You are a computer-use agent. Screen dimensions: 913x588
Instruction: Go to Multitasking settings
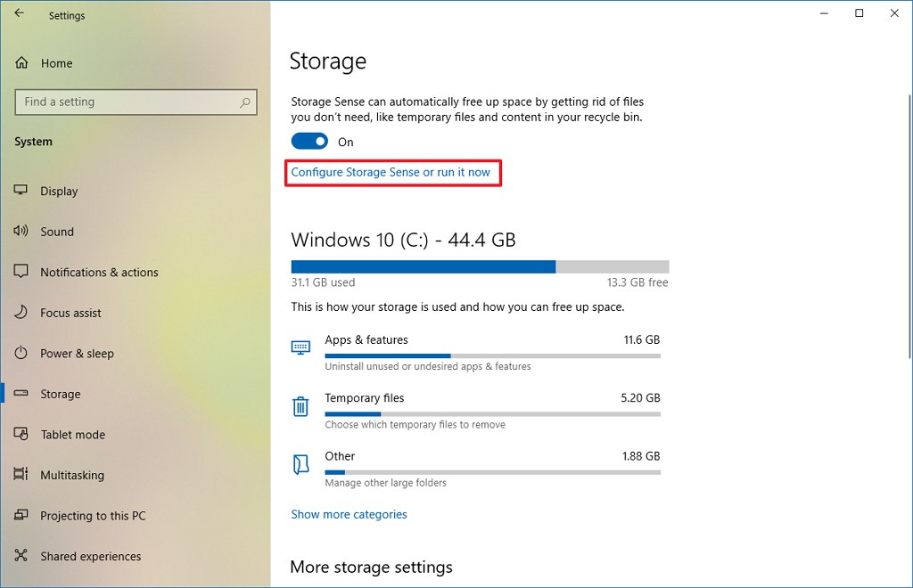(x=71, y=476)
